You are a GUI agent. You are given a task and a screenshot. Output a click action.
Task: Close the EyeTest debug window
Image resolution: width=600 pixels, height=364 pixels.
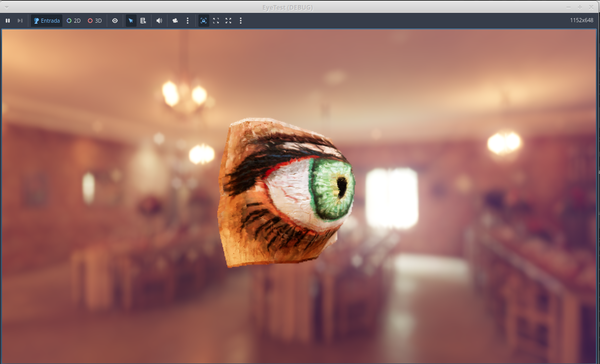tap(591, 7)
